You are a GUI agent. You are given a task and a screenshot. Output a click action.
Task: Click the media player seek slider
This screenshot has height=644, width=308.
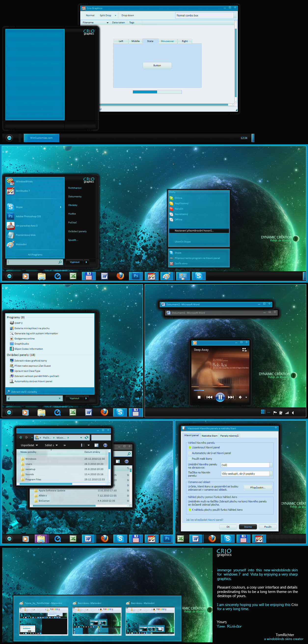click(x=220, y=390)
